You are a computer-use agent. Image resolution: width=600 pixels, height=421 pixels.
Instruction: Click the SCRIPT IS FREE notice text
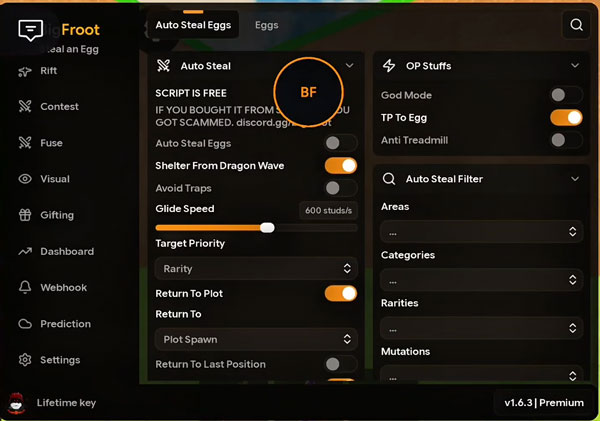(x=191, y=93)
